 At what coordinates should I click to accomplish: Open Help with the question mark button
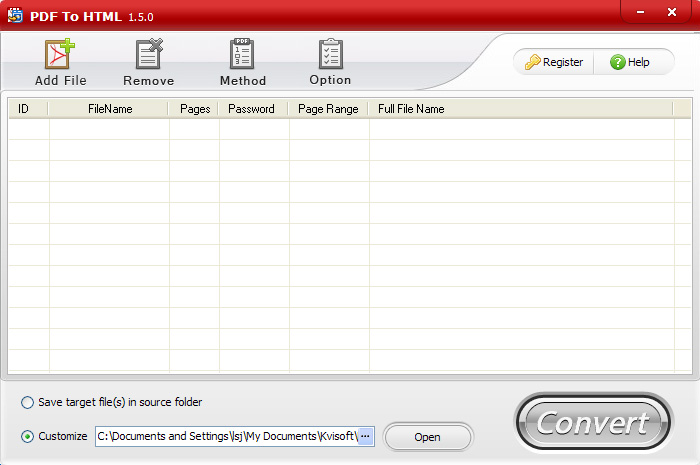pos(630,62)
